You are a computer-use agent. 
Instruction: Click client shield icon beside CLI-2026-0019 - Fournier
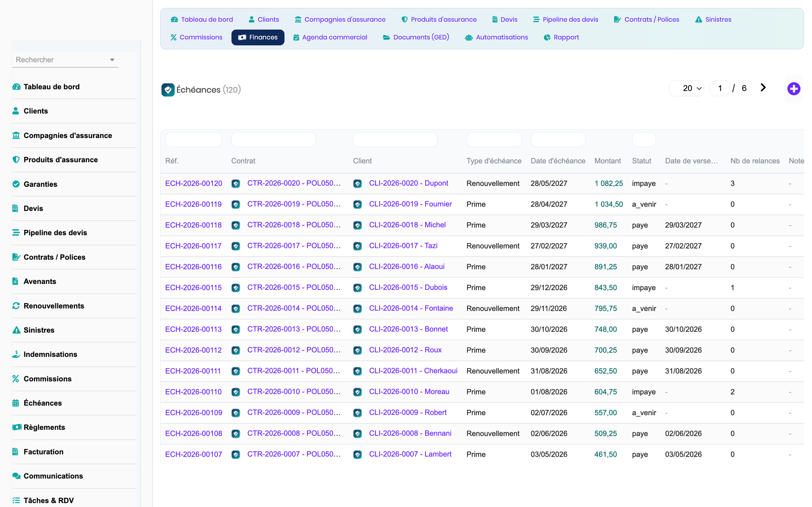pos(358,204)
